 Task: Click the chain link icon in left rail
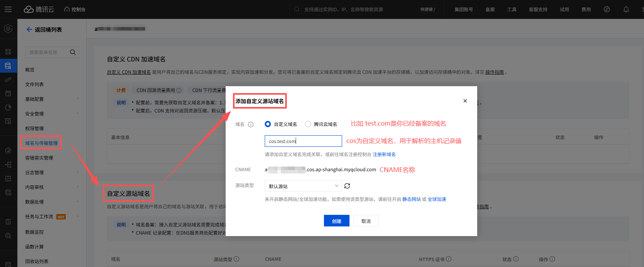(x=8, y=80)
